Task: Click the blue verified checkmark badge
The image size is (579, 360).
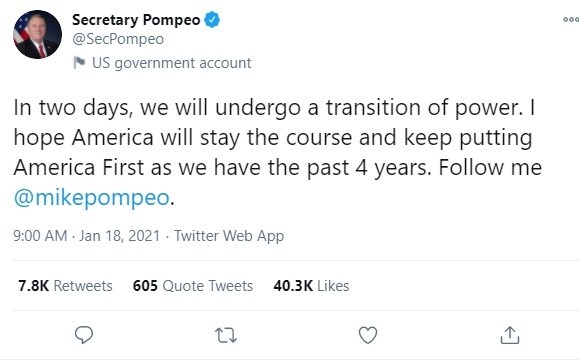Action: coord(212,20)
